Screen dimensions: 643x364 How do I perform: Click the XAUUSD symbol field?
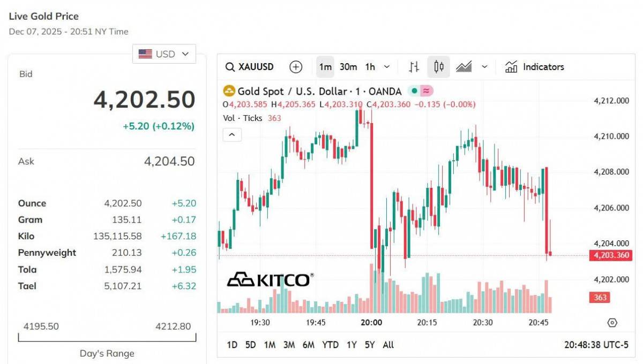pyautogui.click(x=256, y=66)
